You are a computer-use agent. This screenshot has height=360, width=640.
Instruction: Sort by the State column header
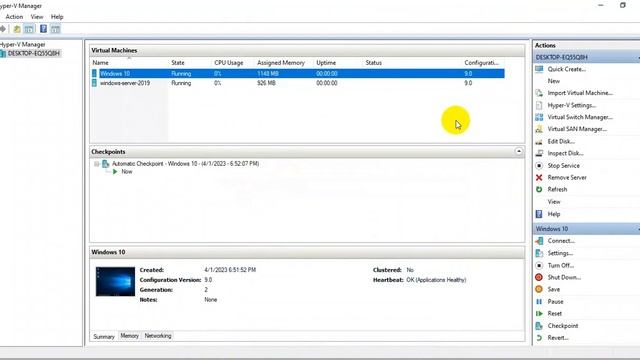190,63
